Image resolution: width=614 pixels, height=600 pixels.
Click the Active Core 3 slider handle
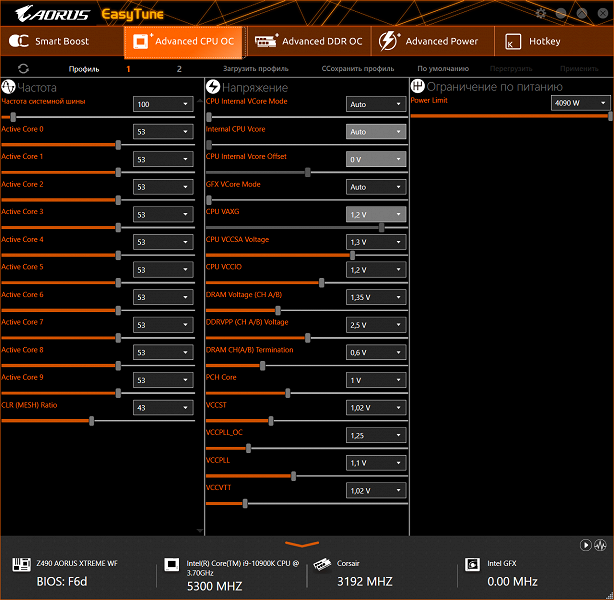point(118,228)
